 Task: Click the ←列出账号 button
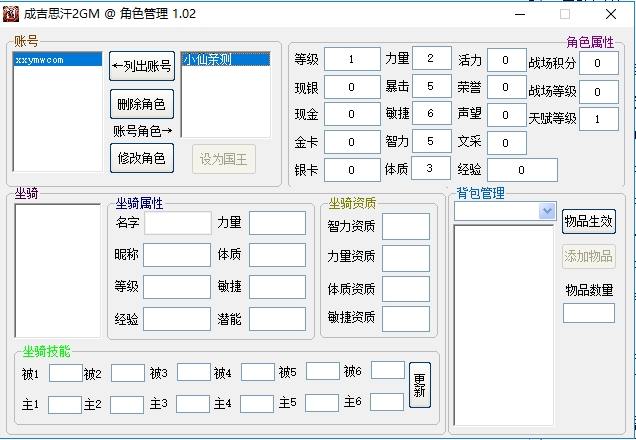click(142, 66)
